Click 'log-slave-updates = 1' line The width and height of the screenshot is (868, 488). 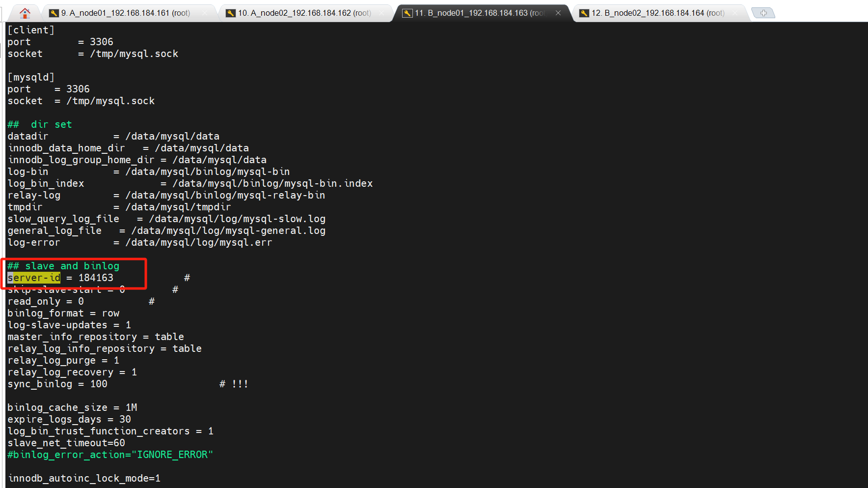click(69, 325)
